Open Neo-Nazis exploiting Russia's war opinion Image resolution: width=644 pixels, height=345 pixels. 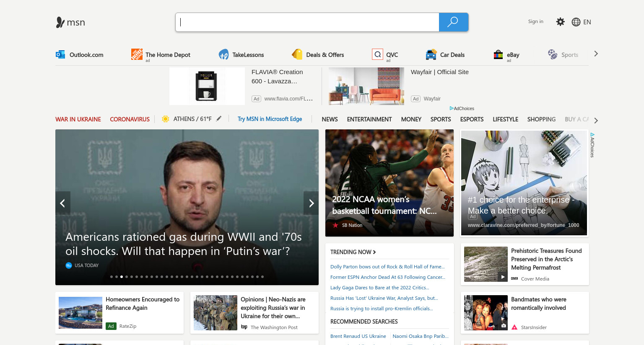254,313
